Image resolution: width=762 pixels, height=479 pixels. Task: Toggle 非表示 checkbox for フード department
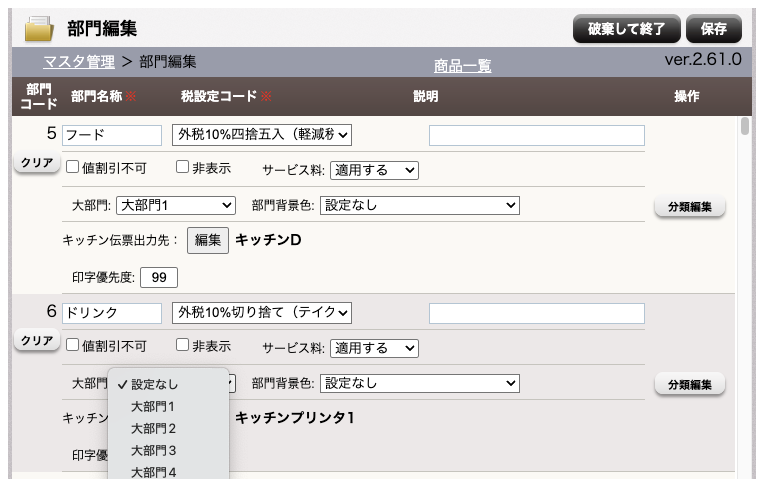coord(183,169)
